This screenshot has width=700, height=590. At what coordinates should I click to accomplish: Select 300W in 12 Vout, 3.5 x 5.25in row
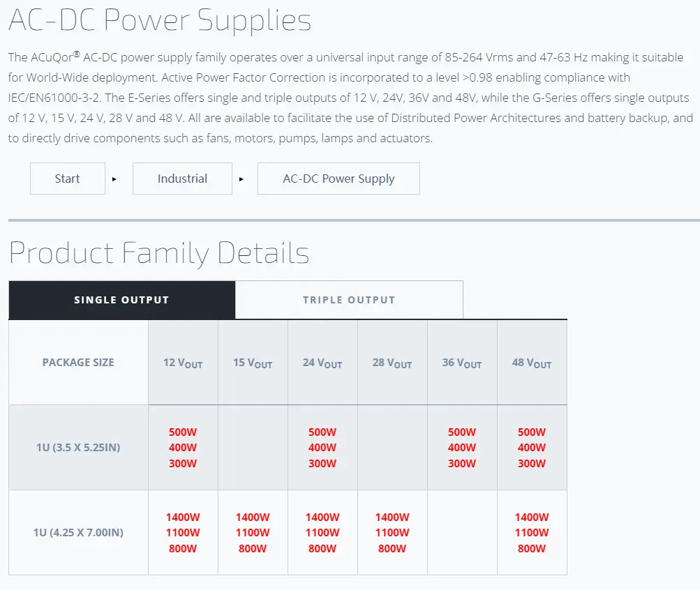(183, 464)
